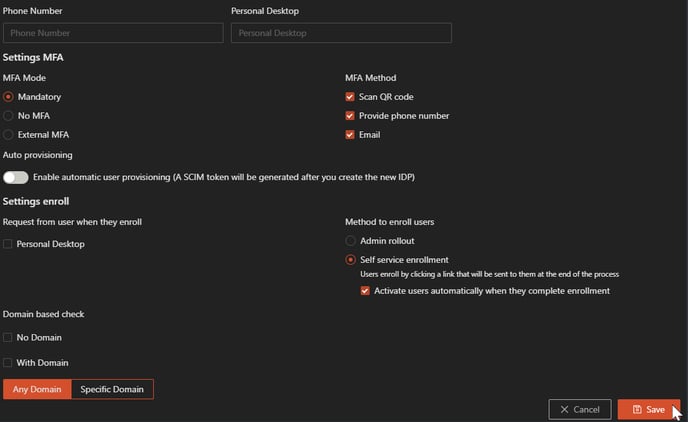Image resolution: width=688 pixels, height=422 pixels.
Task: Click the Save button
Action: (649, 409)
